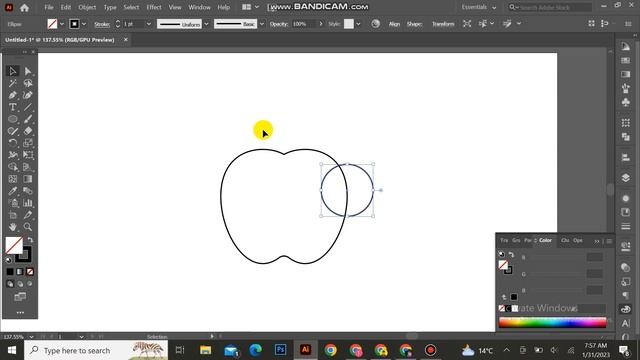Select the Column Graph tool
The image size is (640, 360).
click(28, 203)
